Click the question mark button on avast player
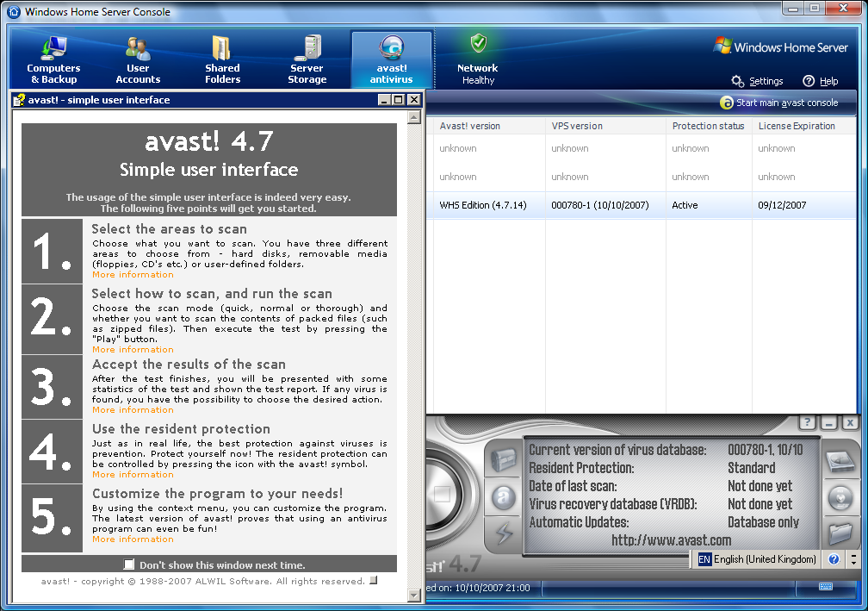Screen dimensions: 868x611 coord(808,422)
